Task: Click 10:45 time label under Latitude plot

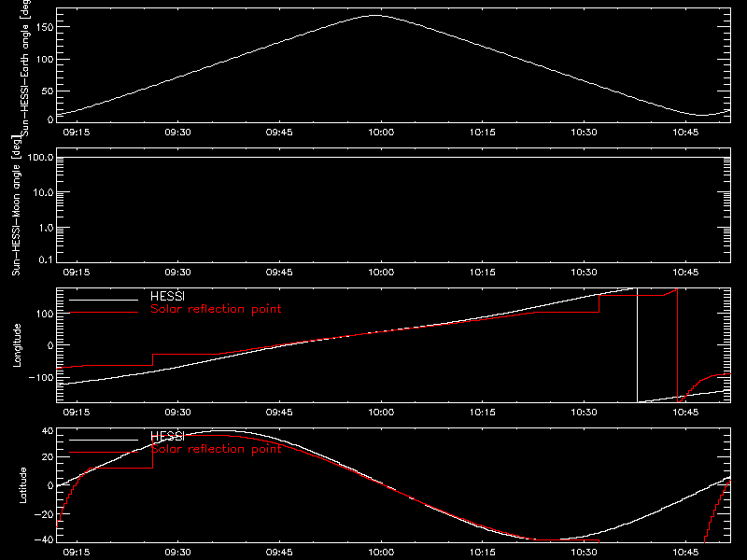Action: point(685,552)
